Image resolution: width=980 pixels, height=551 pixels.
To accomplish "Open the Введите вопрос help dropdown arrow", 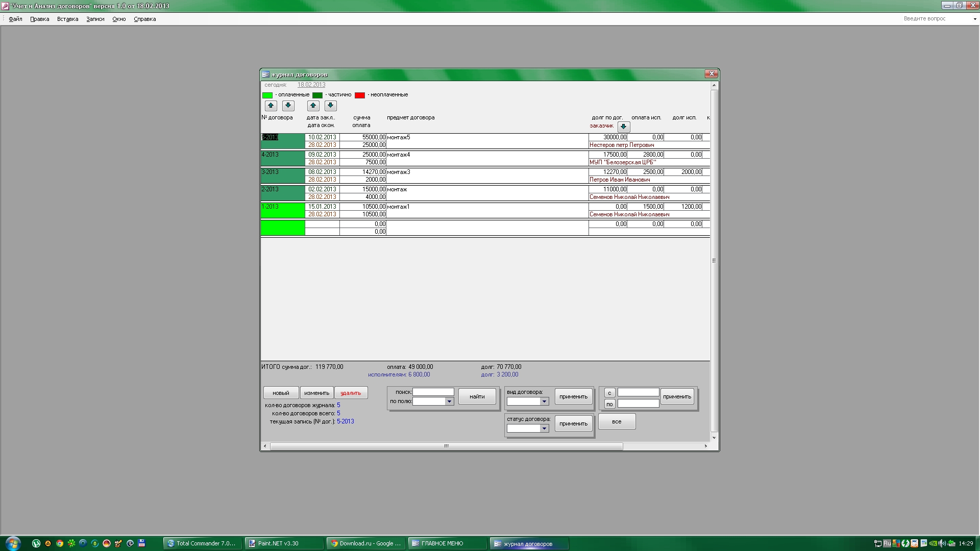I will tap(974, 19).
